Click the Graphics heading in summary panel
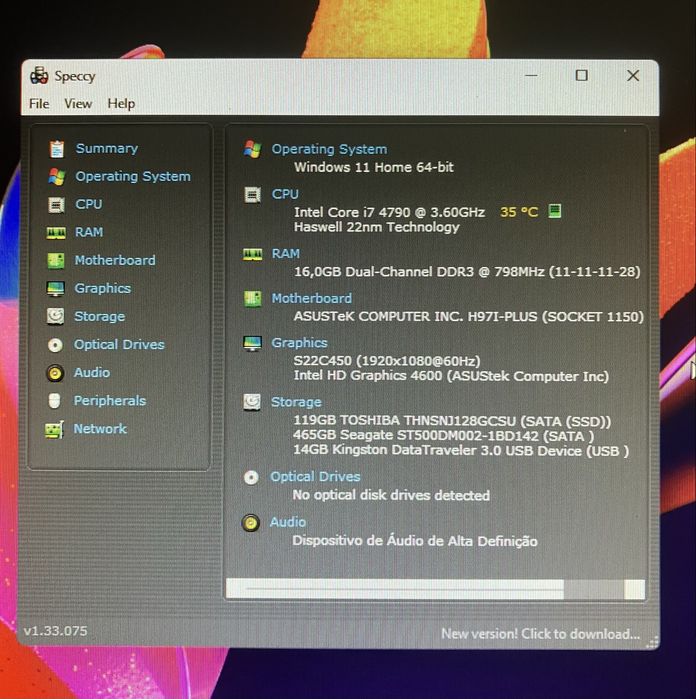The width and height of the screenshot is (696, 699). [300, 343]
